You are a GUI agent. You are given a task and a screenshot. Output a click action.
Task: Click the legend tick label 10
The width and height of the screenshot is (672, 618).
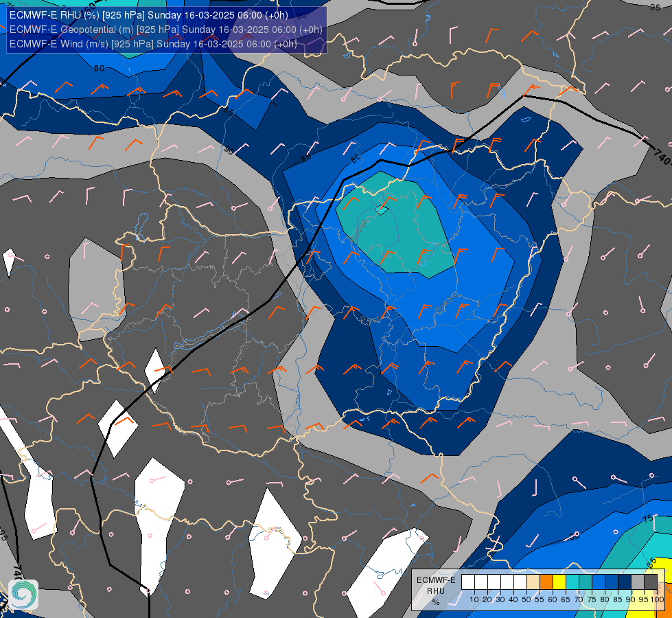[x=474, y=599]
